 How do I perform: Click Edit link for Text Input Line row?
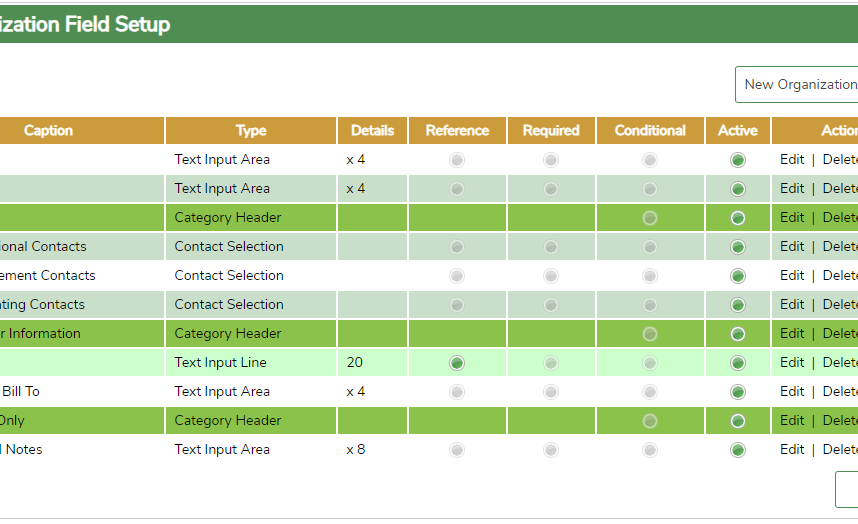(x=792, y=362)
